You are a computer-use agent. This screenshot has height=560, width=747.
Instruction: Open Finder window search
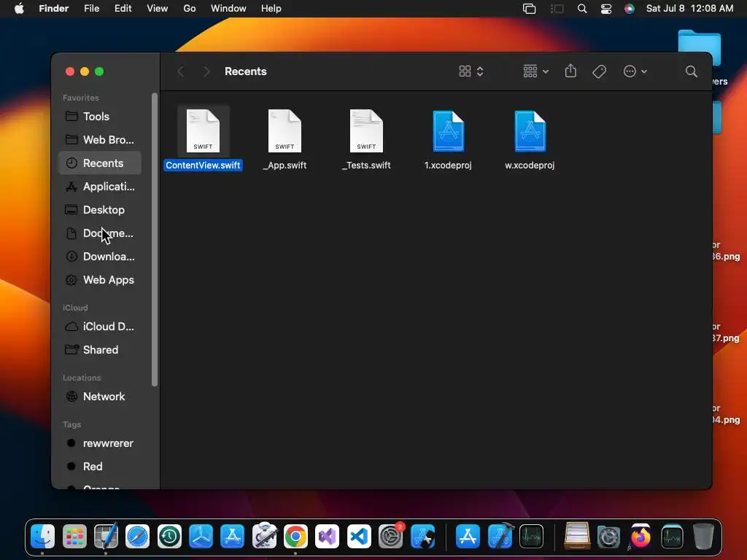(692, 71)
